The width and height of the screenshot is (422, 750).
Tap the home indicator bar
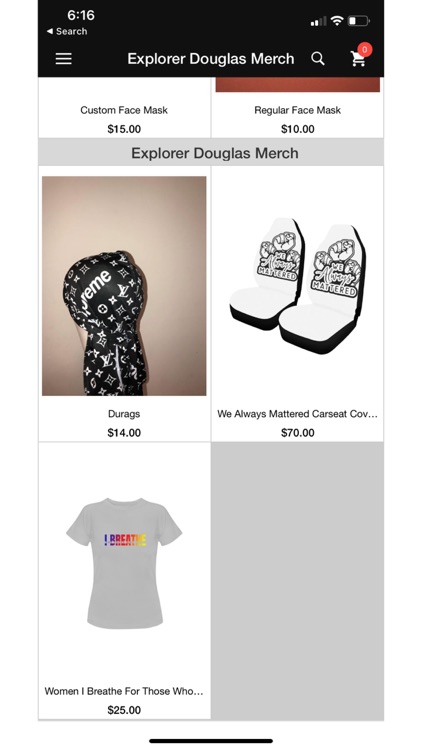[211, 741]
